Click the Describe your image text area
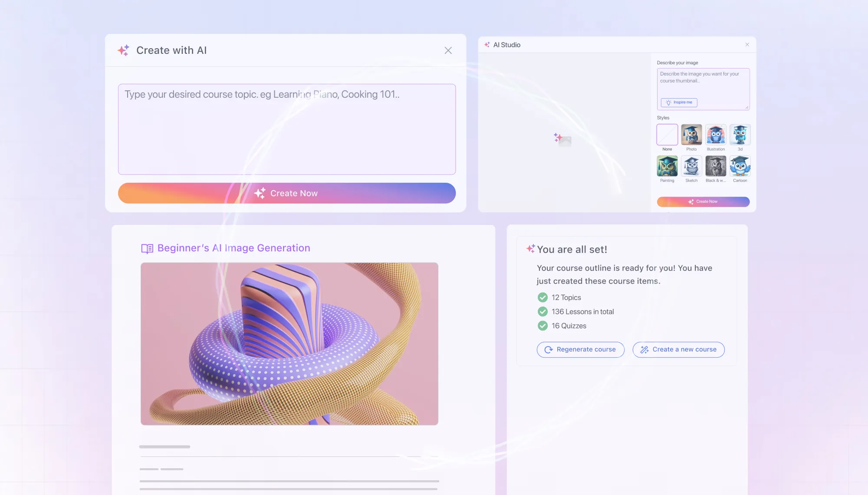This screenshot has height=495, width=868. (703, 89)
